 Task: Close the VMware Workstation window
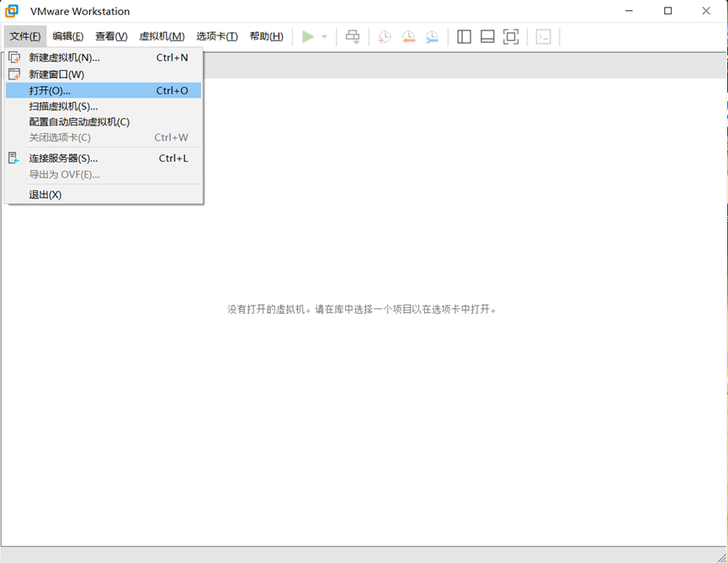pyautogui.click(x=706, y=11)
